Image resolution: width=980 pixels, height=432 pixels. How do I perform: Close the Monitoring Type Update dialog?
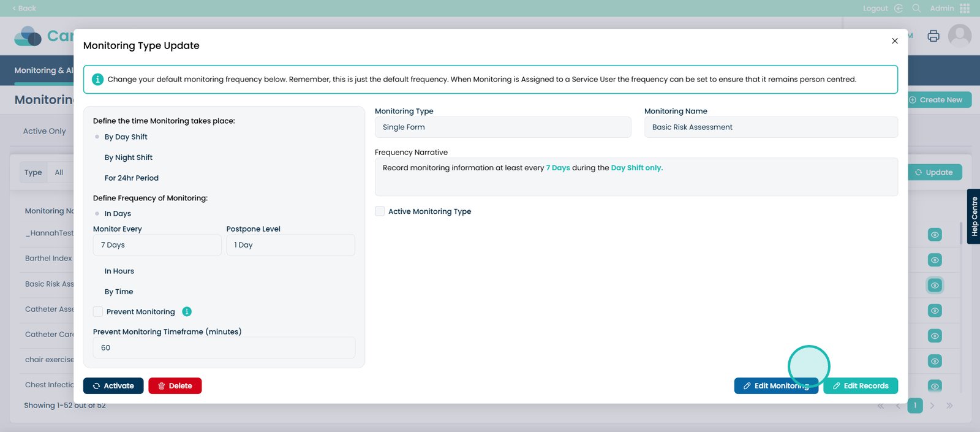pos(894,41)
